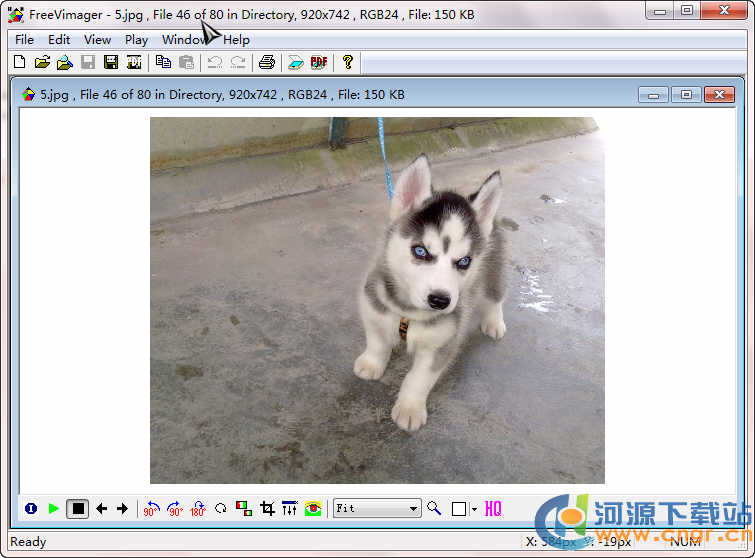The width and height of the screenshot is (755, 558).
Task: Maximize the FreeVimager main window
Action: [x=687, y=11]
